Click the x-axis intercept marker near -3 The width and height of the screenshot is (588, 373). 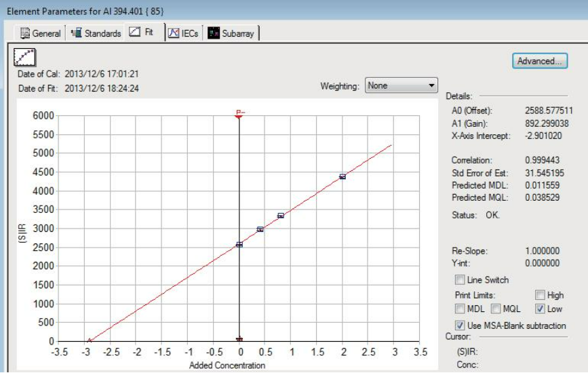coord(88,340)
